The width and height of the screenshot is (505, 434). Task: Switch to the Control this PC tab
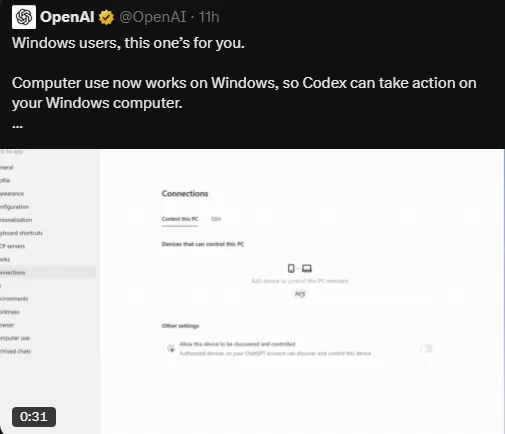tap(180, 219)
